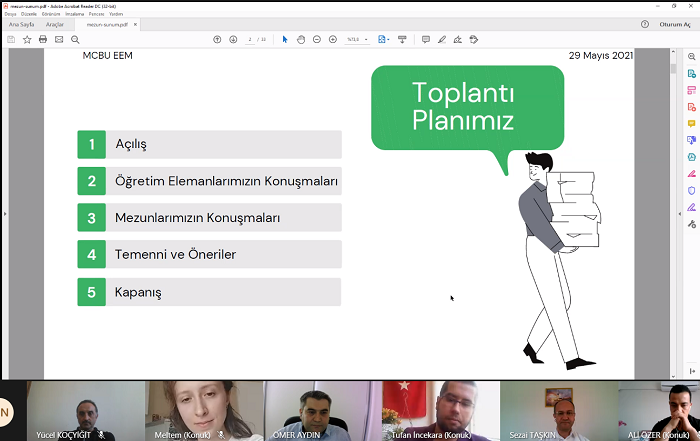
Task: Select the hand pan tool
Action: coord(301,39)
